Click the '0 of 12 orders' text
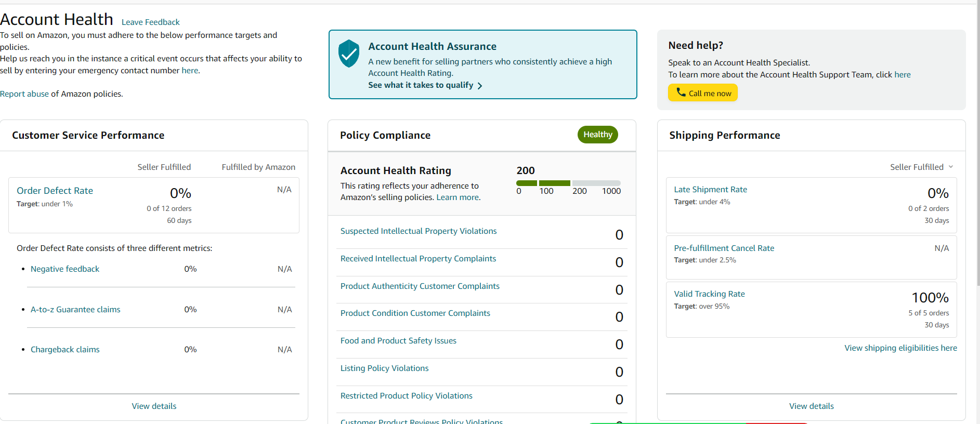The image size is (980, 424). click(169, 208)
